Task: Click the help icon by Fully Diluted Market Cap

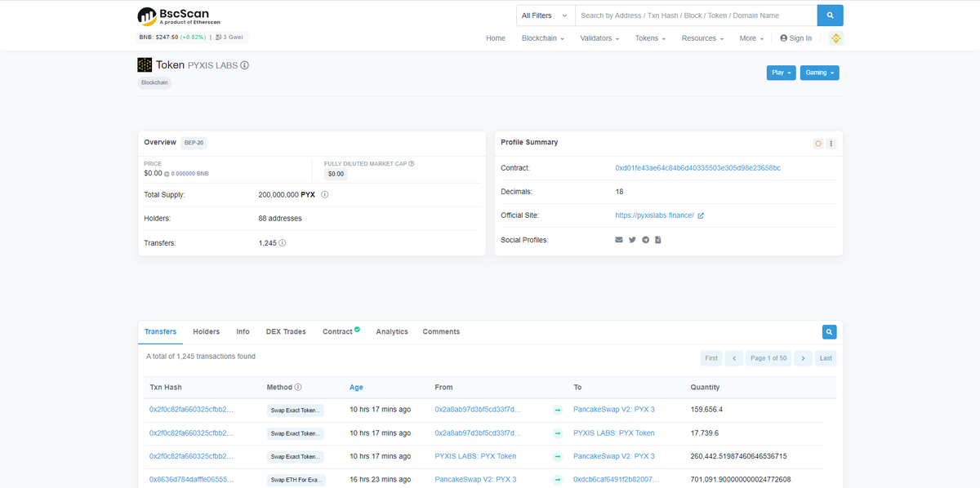Action: pyautogui.click(x=411, y=164)
